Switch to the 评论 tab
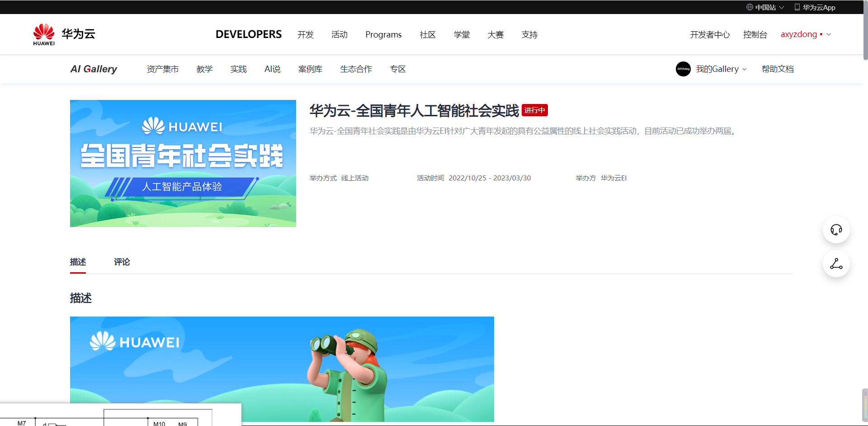This screenshot has height=426, width=868. coord(122,262)
